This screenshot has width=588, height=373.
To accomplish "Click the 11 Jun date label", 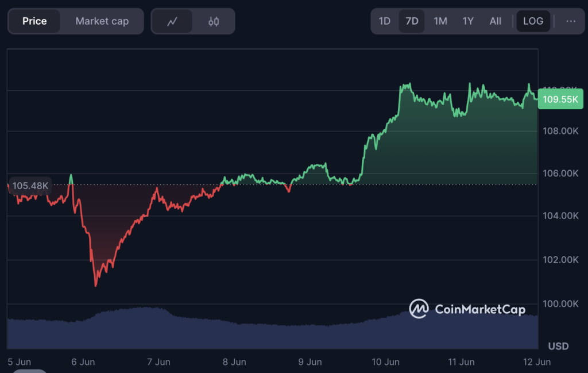I will click(x=461, y=362).
